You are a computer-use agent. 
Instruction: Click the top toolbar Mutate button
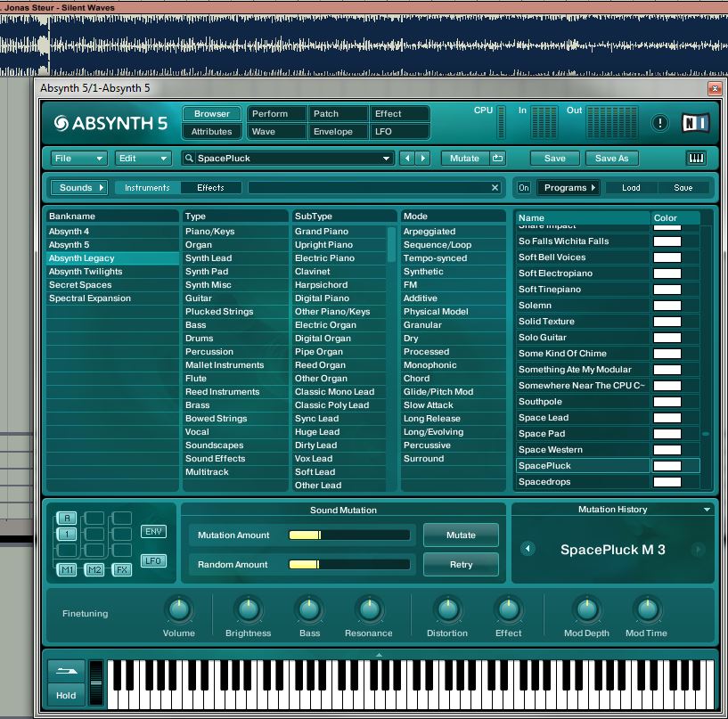point(464,159)
